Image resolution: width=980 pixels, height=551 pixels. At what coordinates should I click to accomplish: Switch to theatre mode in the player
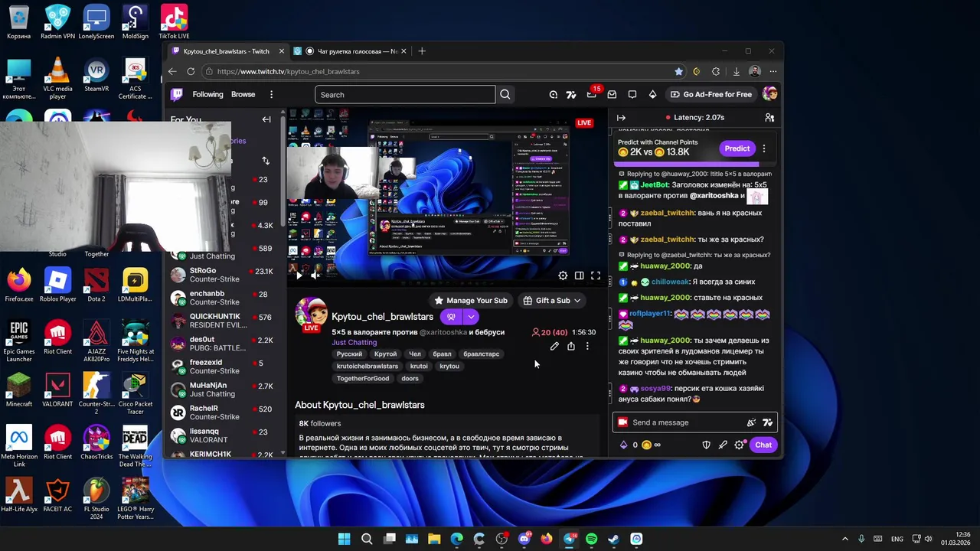579,275
